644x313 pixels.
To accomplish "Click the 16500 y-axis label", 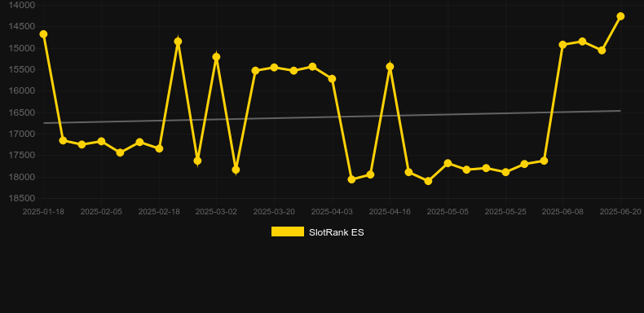I will click(x=22, y=112).
